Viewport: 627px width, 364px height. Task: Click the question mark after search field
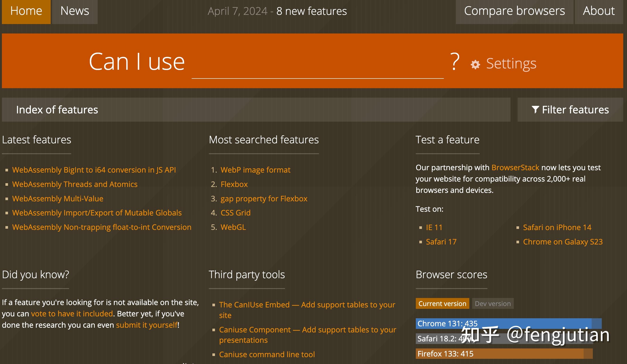coord(454,62)
